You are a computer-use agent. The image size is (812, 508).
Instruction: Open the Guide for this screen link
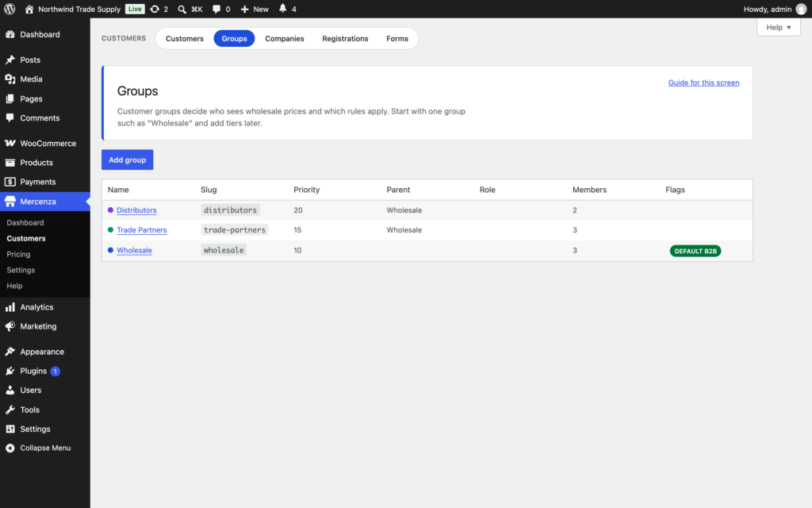pos(703,83)
